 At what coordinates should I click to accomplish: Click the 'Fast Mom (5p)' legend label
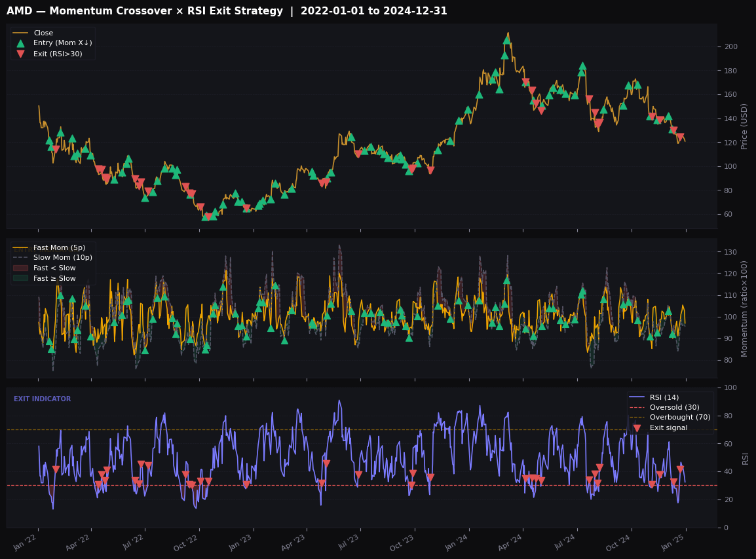click(x=60, y=247)
